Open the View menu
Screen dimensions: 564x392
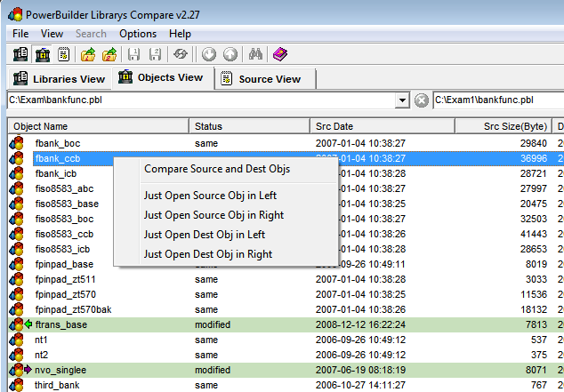pyautogui.click(x=52, y=34)
